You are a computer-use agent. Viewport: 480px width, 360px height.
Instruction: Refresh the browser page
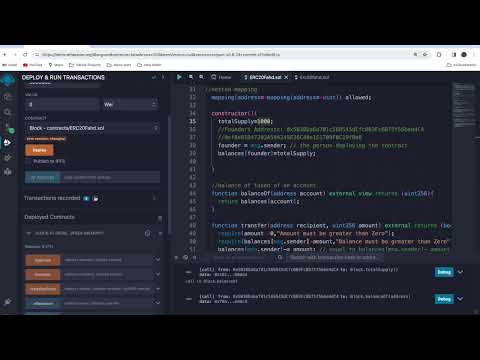(x=25, y=54)
